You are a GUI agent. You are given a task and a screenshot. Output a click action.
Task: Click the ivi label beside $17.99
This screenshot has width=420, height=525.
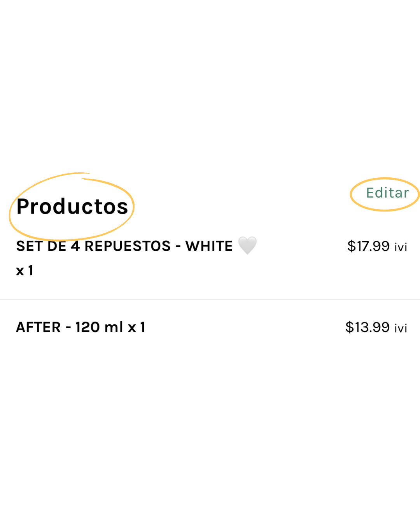[401, 247]
